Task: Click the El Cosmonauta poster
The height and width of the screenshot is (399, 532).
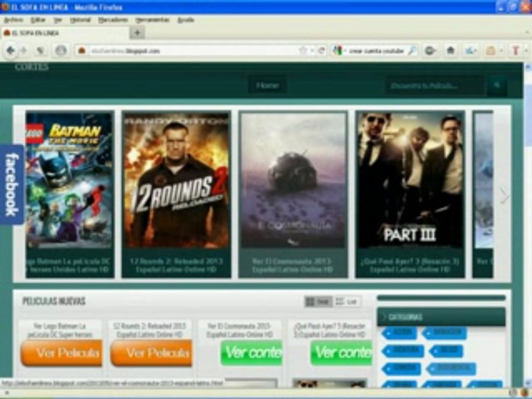Action: click(x=293, y=180)
